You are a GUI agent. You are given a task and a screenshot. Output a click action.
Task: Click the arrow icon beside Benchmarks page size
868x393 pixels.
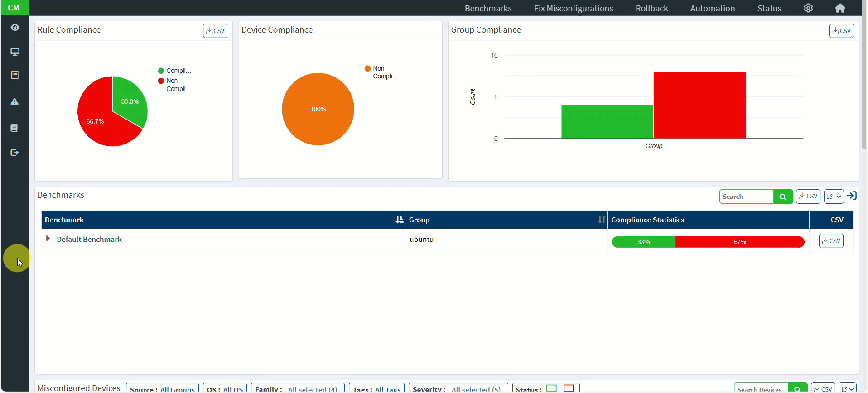[x=852, y=196]
